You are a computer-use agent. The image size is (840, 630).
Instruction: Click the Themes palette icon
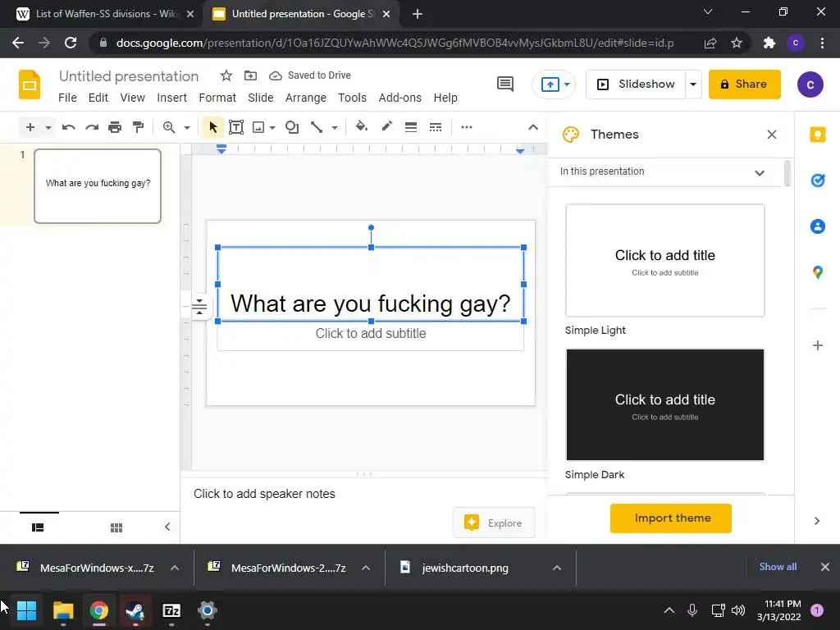coord(571,135)
